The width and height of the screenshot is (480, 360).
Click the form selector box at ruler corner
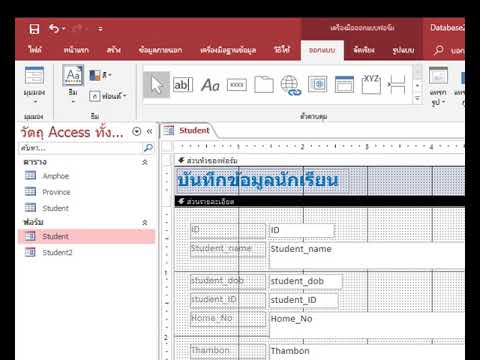click(x=168, y=146)
